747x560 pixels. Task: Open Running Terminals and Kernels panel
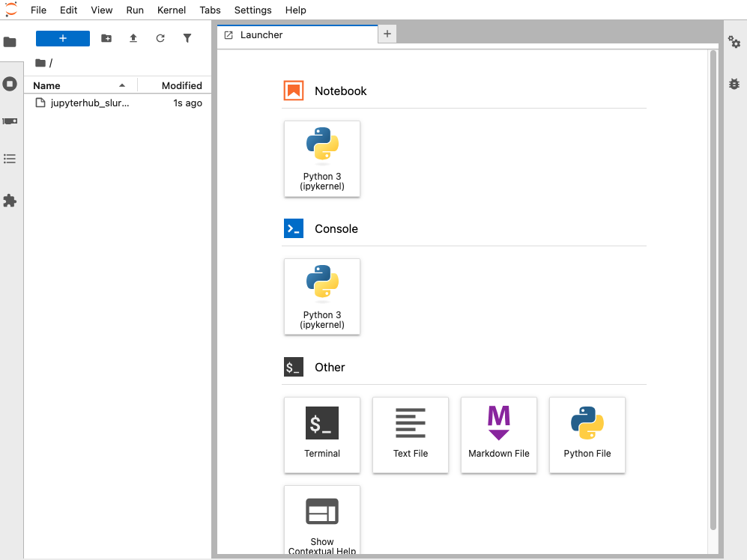click(10, 85)
